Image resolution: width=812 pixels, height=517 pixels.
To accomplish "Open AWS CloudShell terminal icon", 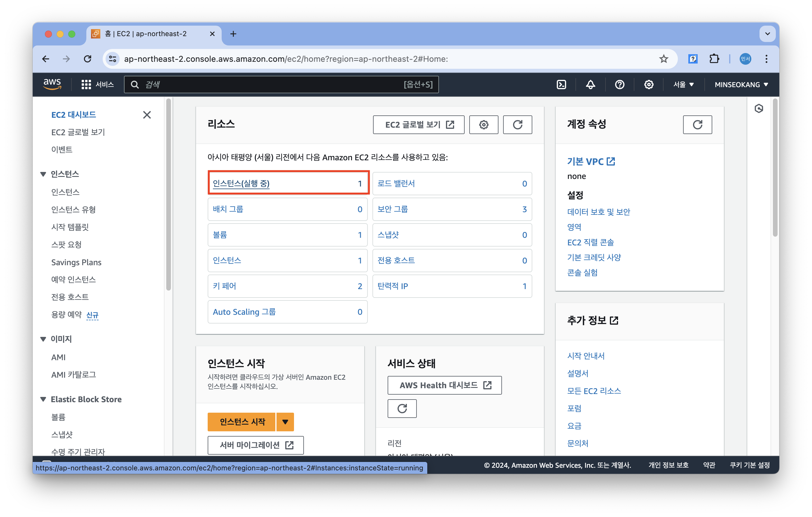I will click(561, 85).
